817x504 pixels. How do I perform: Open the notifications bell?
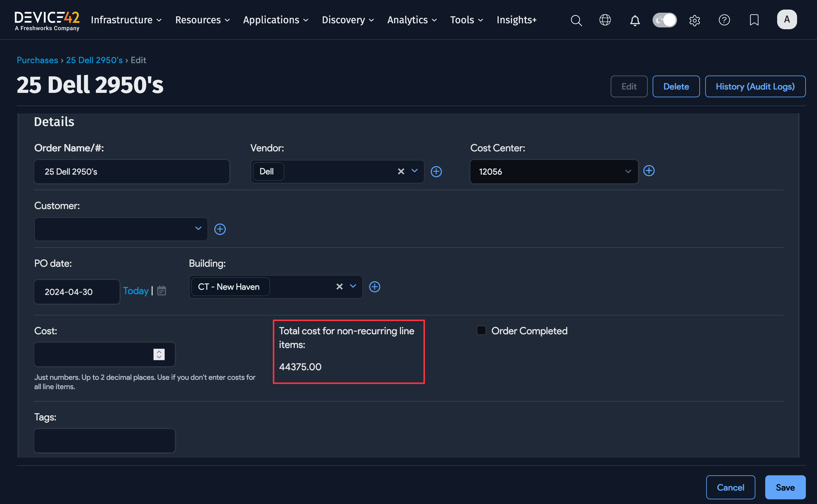click(x=634, y=20)
